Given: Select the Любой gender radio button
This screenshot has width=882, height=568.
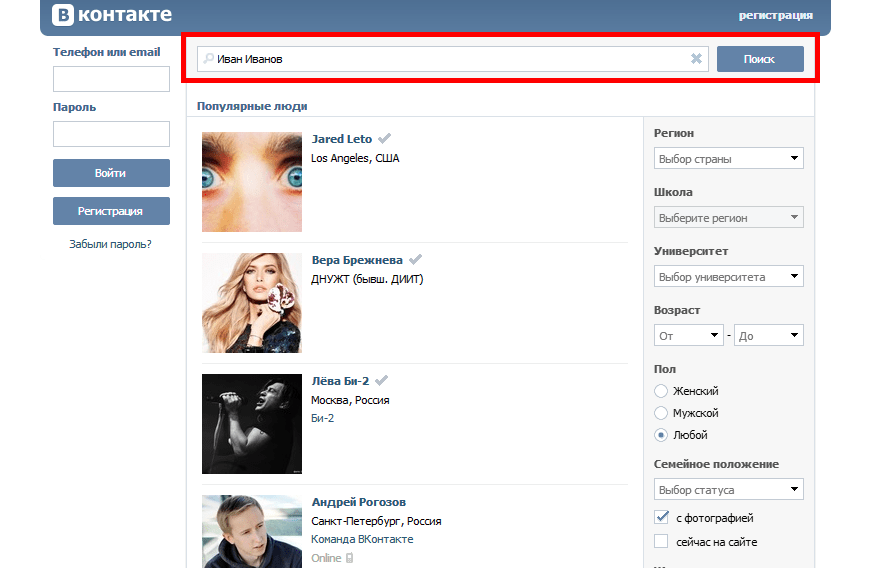Looking at the screenshot, I should [x=661, y=435].
